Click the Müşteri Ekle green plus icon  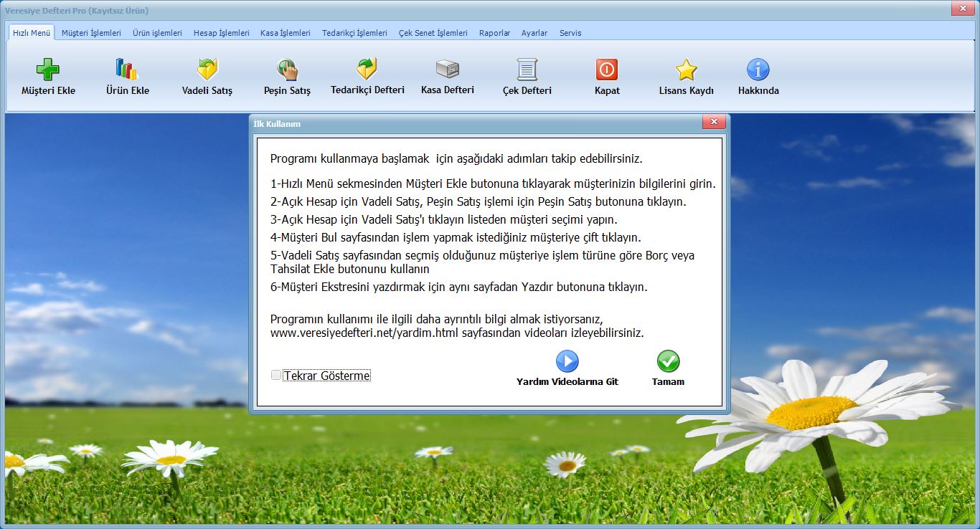point(48,70)
